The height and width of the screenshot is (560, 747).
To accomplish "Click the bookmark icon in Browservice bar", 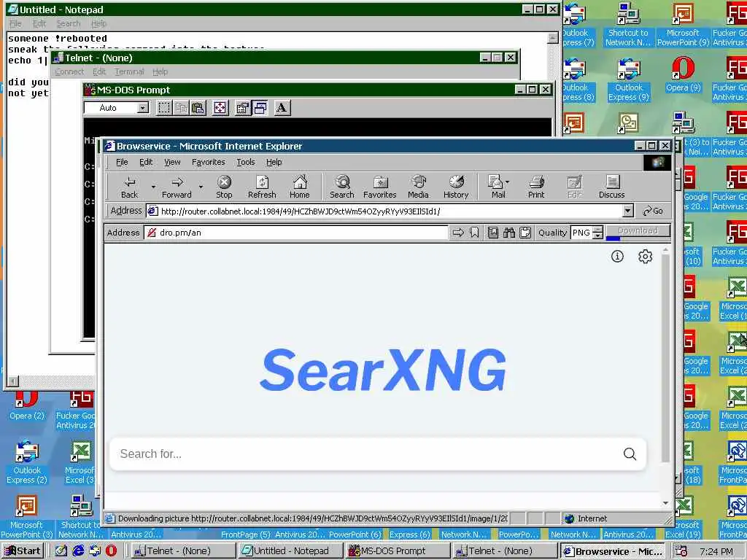I will point(474,233).
